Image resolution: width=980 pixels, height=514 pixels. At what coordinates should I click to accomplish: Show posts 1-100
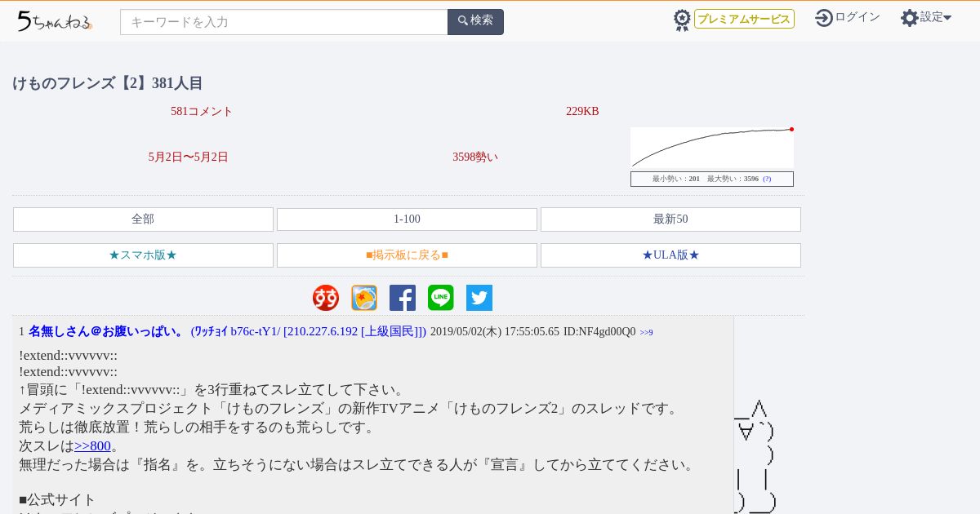(x=407, y=219)
